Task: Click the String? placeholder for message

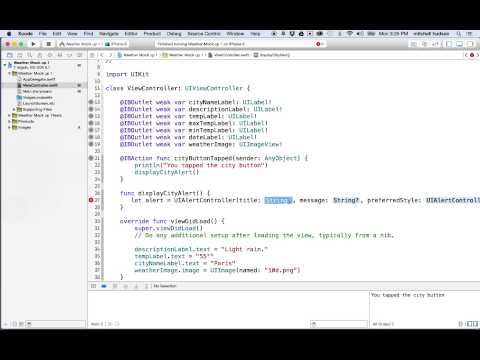Action: (346, 200)
